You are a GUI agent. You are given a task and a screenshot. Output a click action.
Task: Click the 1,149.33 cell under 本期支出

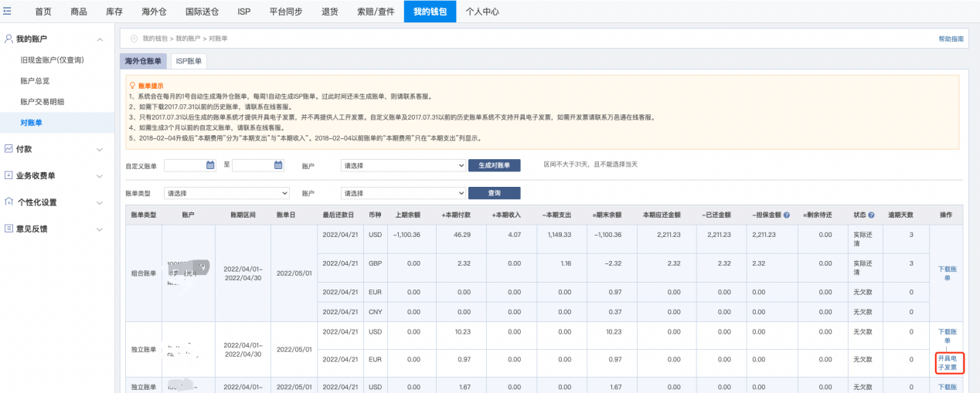560,234
